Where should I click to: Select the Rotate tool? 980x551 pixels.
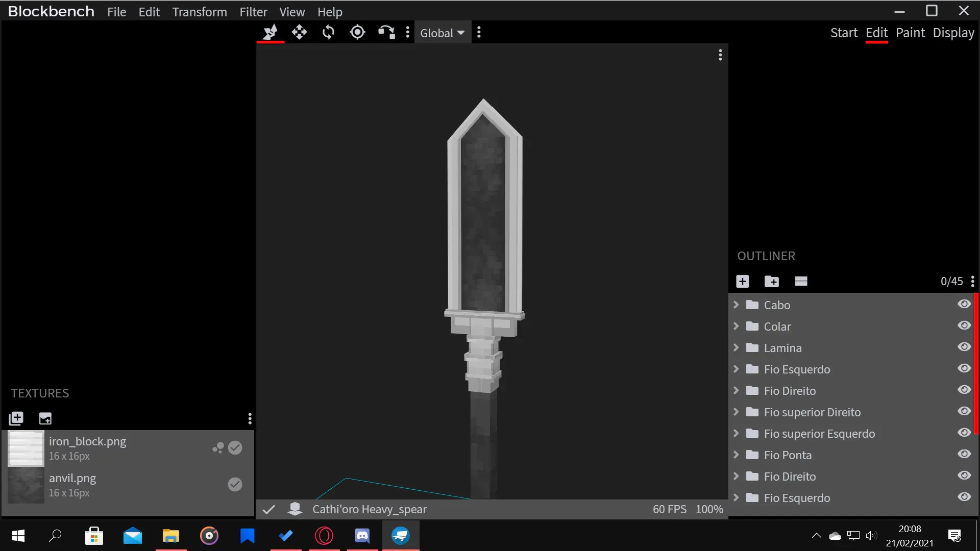[x=328, y=33]
